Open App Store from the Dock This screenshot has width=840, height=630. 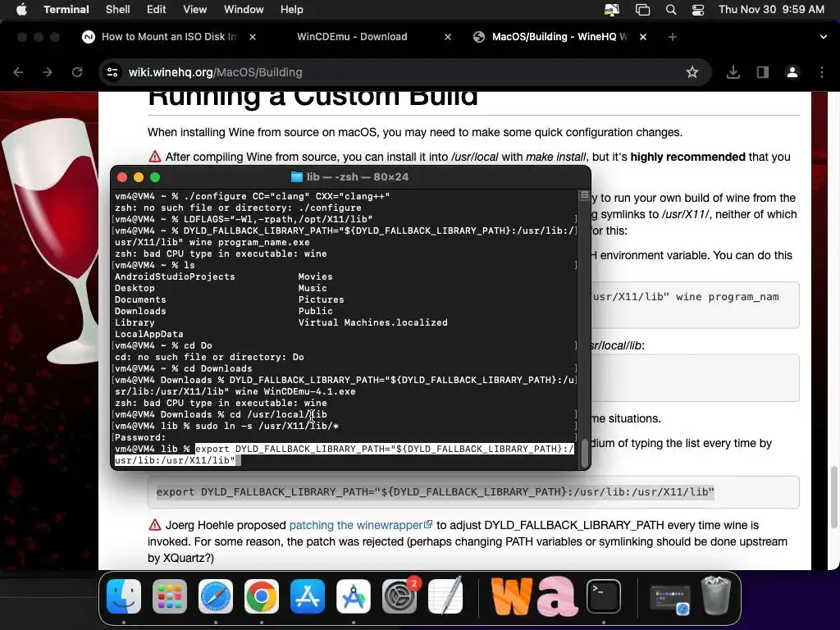coord(308,596)
